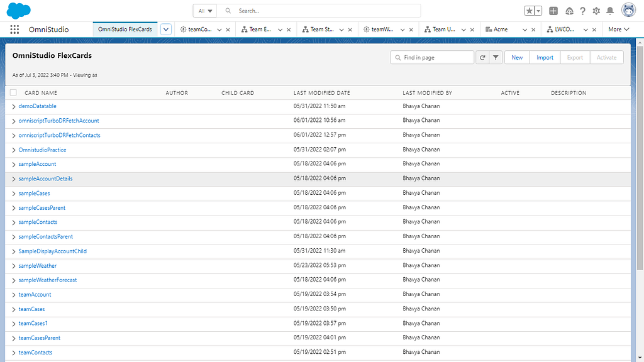This screenshot has height=362, width=644.
Task: Open the teamAccount card link
Action: coord(35,295)
